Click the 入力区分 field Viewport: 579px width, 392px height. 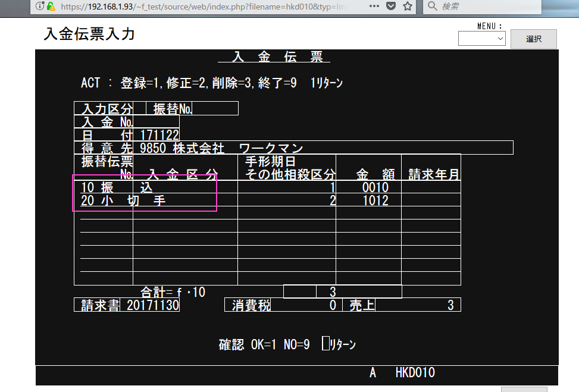tap(140, 108)
